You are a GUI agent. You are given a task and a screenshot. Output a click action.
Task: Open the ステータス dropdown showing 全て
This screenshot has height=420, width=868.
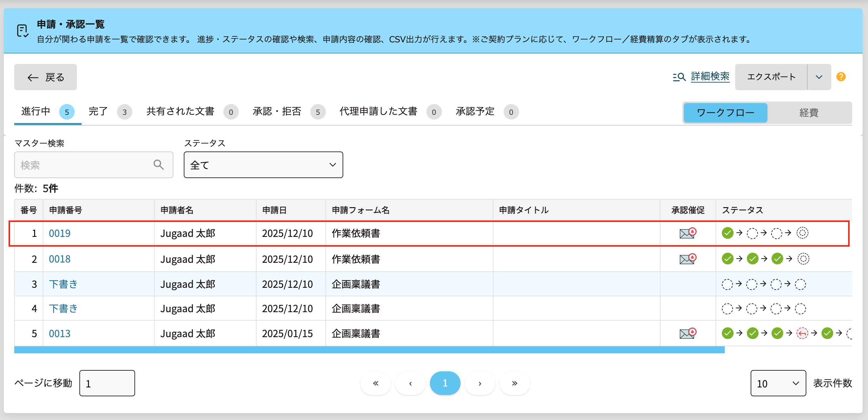263,165
